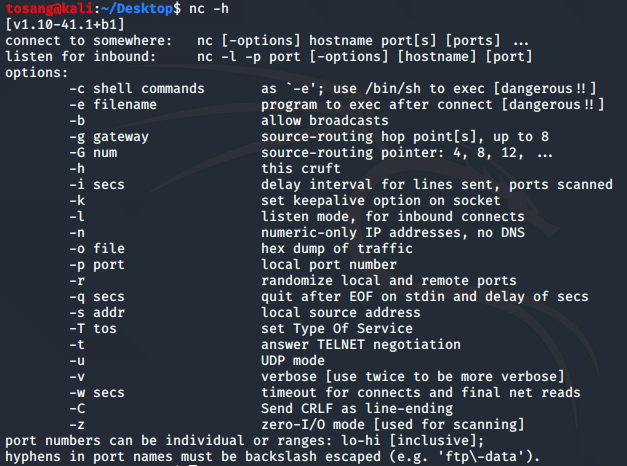
Task: Click the '-p port' option text
Action: click(x=97, y=265)
